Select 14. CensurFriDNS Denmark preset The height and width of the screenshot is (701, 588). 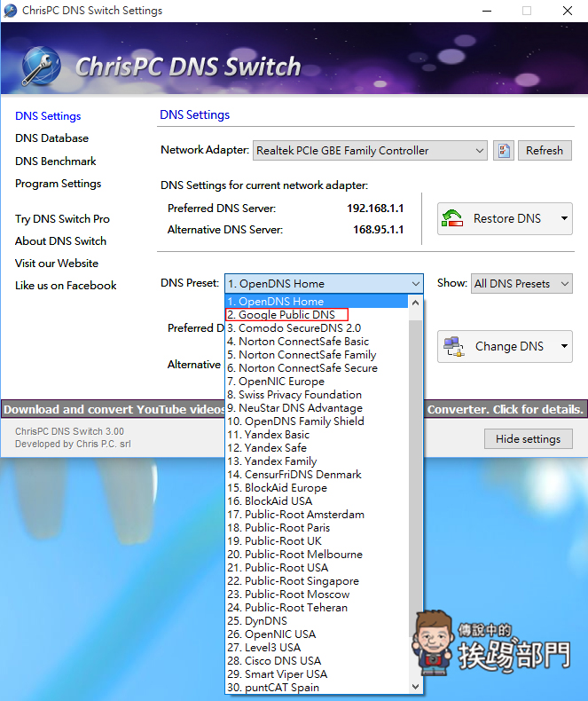pos(317,475)
